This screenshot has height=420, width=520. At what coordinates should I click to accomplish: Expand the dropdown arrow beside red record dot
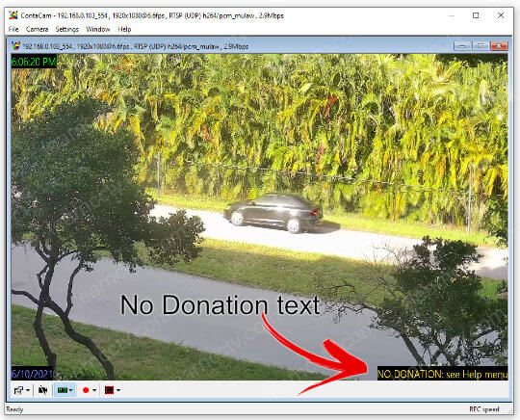pos(94,390)
